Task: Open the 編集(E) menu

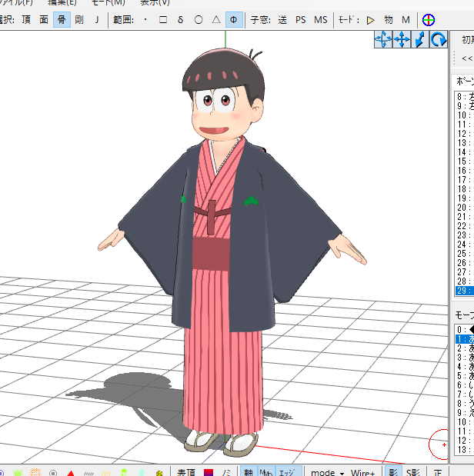Action: (62, 3)
